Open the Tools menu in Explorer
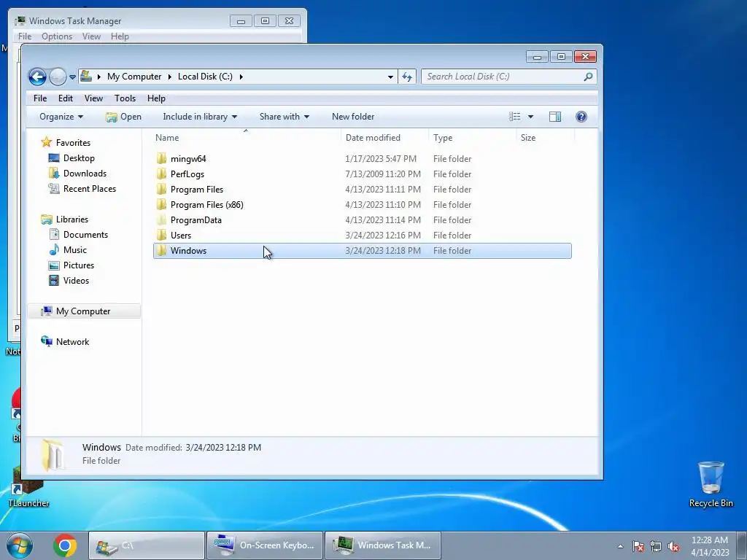The width and height of the screenshot is (747, 560). (x=125, y=98)
